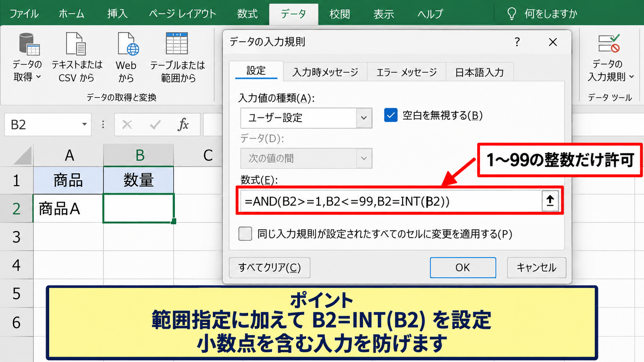Open データの取得 (Get Data) icon
Viewport: 644px width, 362px height.
[29, 44]
